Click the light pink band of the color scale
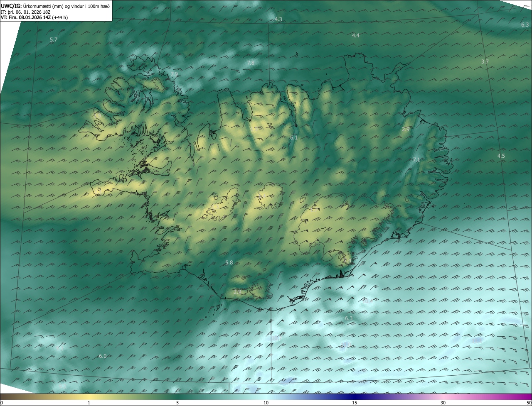532x406 pixels. pos(443,397)
